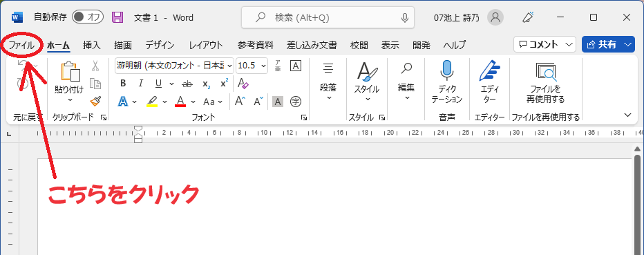This screenshot has height=255, width=644.
Task: Toggle Bold formatting
Action: click(x=123, y=84)
